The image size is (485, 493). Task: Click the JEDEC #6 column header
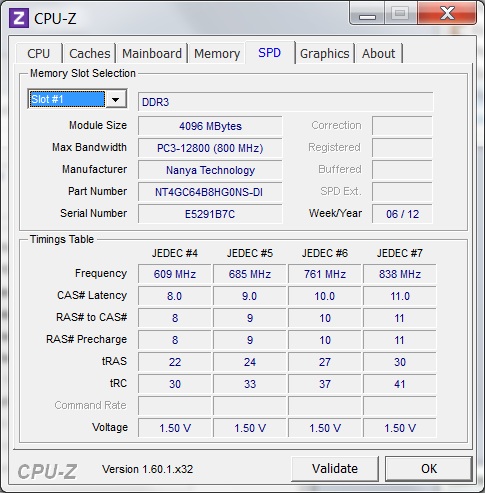tap(325, 253)
